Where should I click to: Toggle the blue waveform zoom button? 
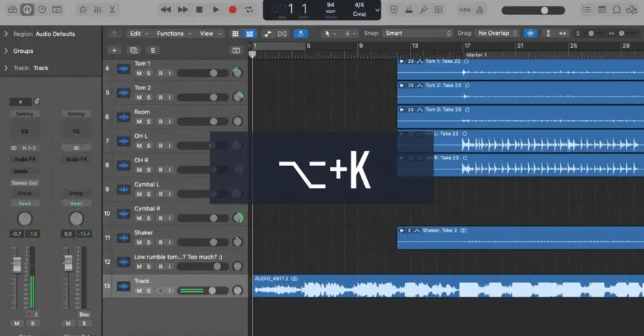pyautogui.click(x=530, y=34)
